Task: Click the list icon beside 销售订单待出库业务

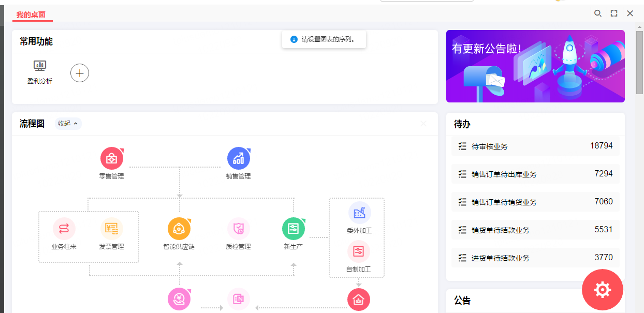Action: tap(462, 174)
